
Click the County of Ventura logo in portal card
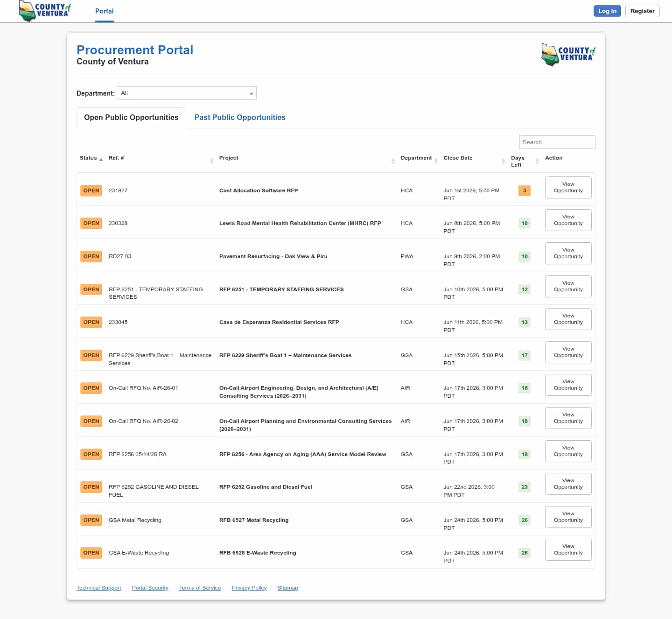(x=568, y=55)
